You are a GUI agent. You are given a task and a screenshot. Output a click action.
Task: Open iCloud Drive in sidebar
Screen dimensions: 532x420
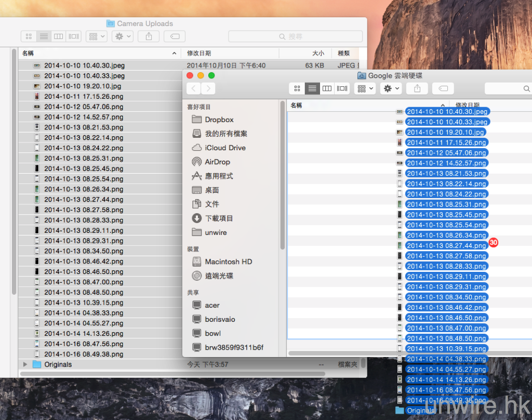[225, 148]
